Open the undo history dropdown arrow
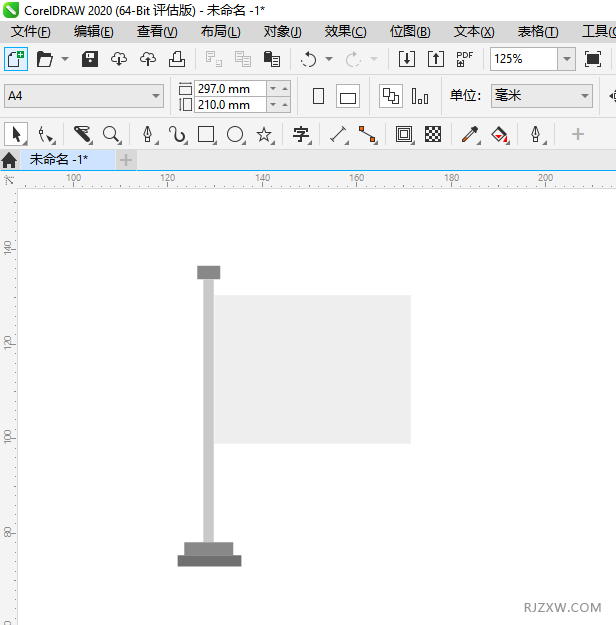The height and width of the screenshot is (625, 616). coord(329,59)
